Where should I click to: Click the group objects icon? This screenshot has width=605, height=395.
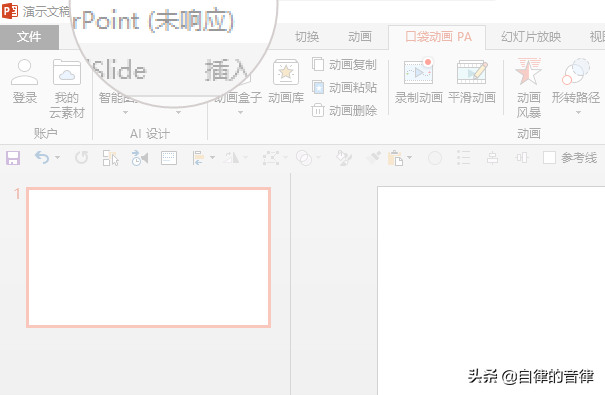pyautogui.click(x=271, y=158)
